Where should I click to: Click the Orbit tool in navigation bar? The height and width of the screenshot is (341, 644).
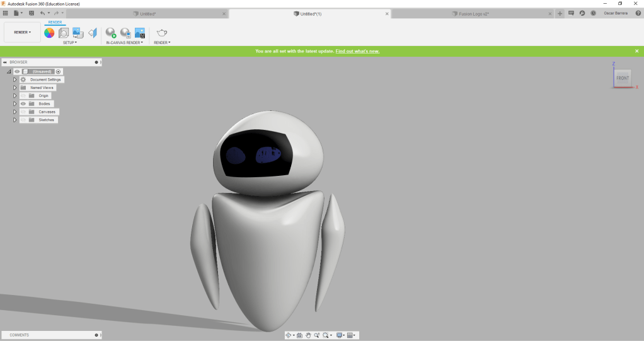click(289, 335)
